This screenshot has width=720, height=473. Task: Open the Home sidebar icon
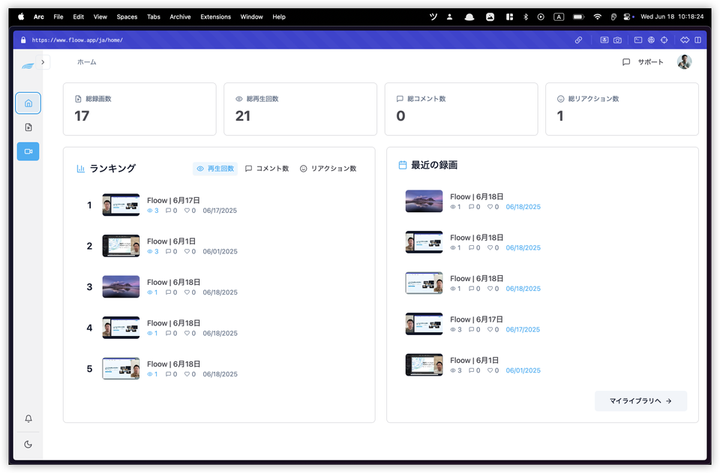pyautogui.click(x=28, y=103)
